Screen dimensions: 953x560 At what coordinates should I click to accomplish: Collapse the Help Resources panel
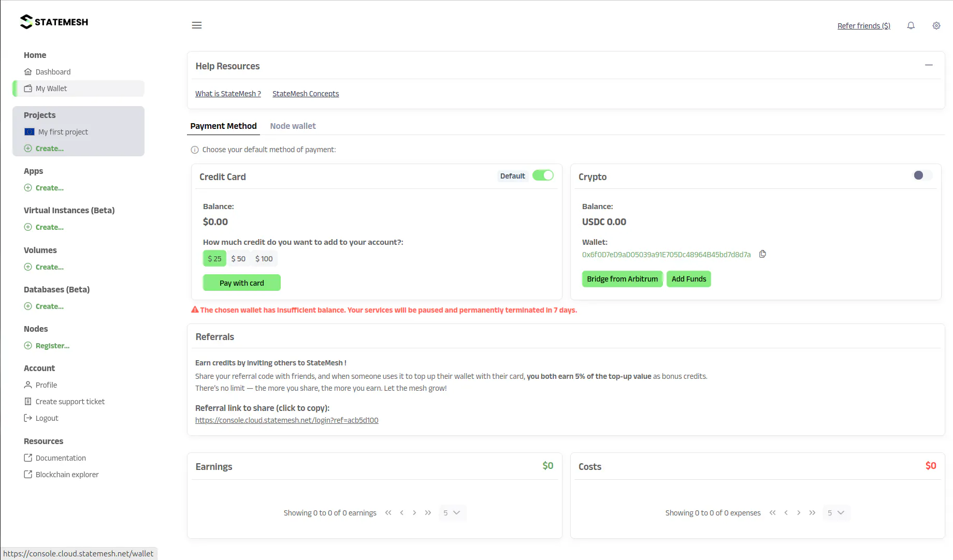(x=929, y=65)
